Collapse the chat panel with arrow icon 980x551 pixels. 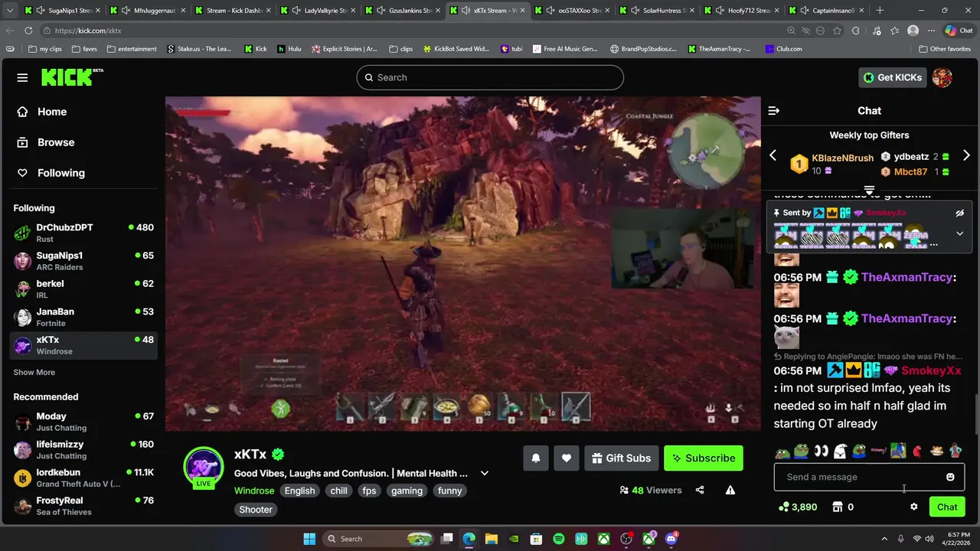click(x=774, y=111)
